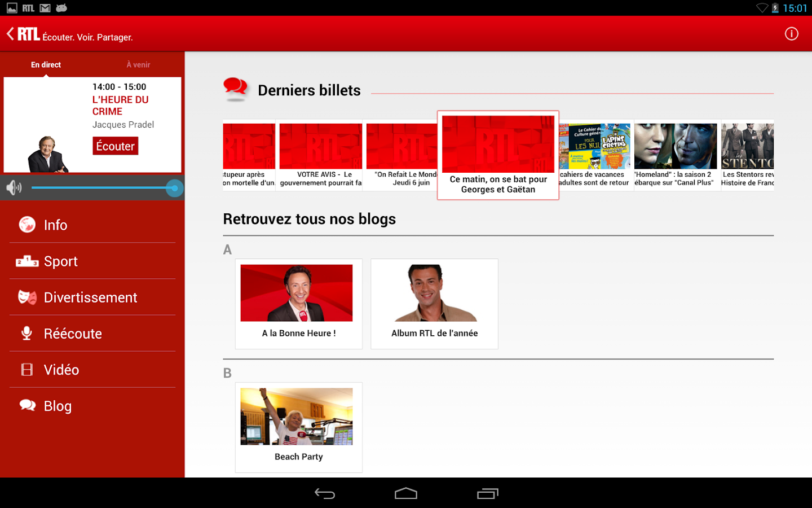The image size is (812, 508).
Task: Open the 'Ce matin, on se bat pour' post
Action: coord(498,155)
